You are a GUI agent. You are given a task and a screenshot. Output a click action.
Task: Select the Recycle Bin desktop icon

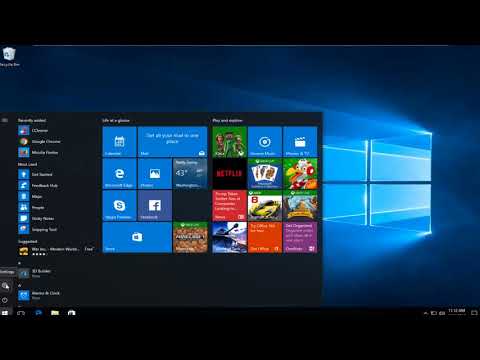(x=9, y=57)
